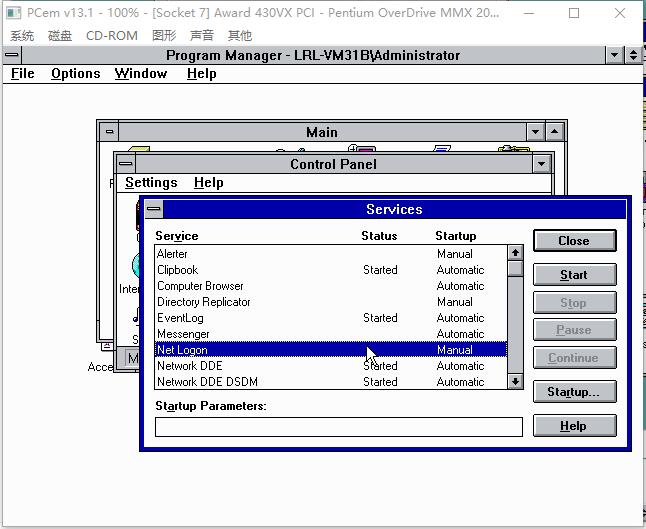Minimize the Main group window
The image size is (646, 529).
click(535, 132)
